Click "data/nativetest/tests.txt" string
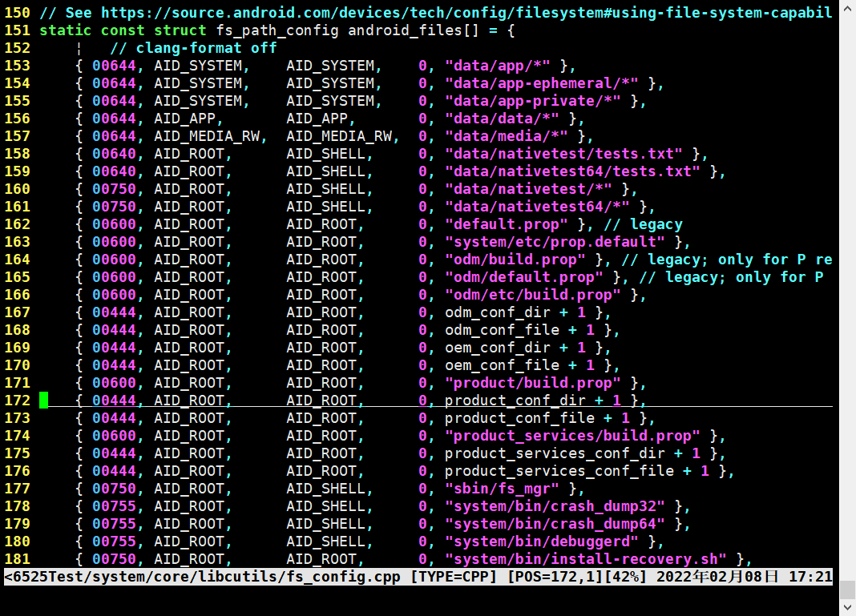The image size is (856, 616). (564, 153)
